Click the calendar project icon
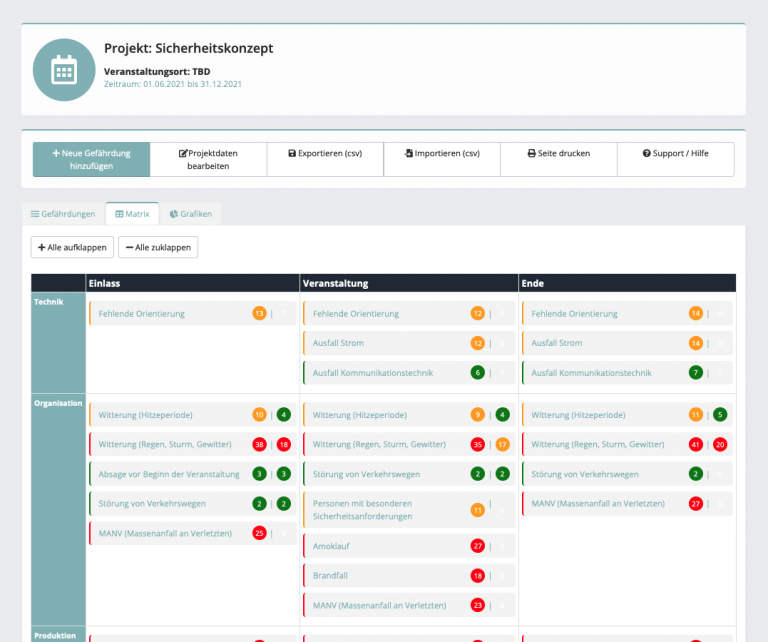Viewport: 768px width, 642px height. pyautogui.click(x=64, y=70)
